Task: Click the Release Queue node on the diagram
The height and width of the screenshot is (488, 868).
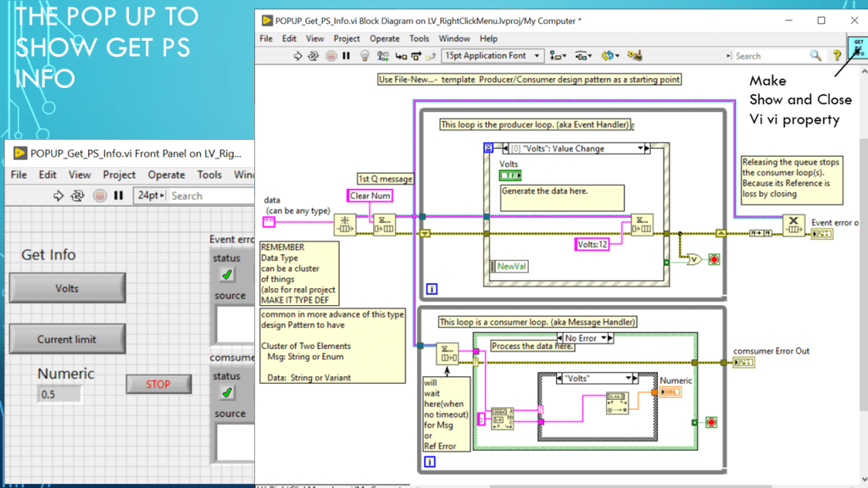Action: (x=793, y=225)
